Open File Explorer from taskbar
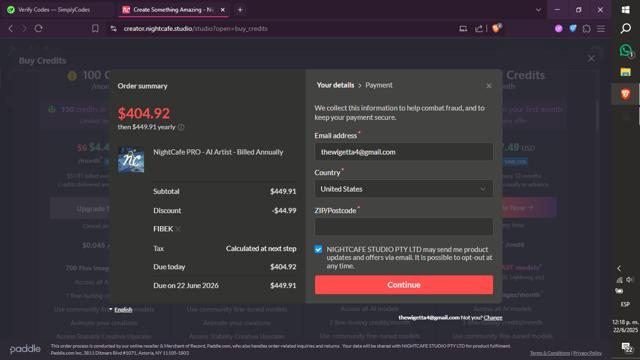Viewport: 640px width, 360px height. click(625, 72)
